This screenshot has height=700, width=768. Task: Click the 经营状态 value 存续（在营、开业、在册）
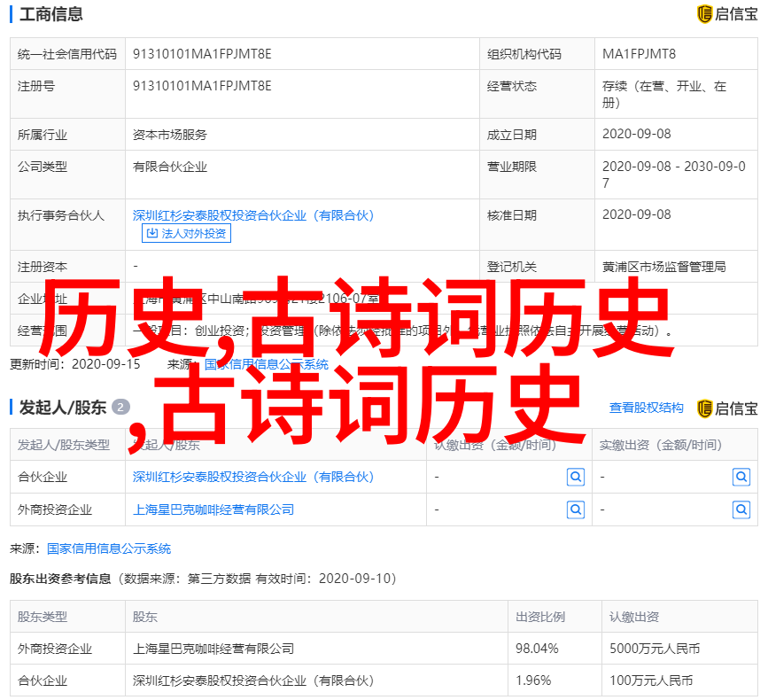pos(664,95)
